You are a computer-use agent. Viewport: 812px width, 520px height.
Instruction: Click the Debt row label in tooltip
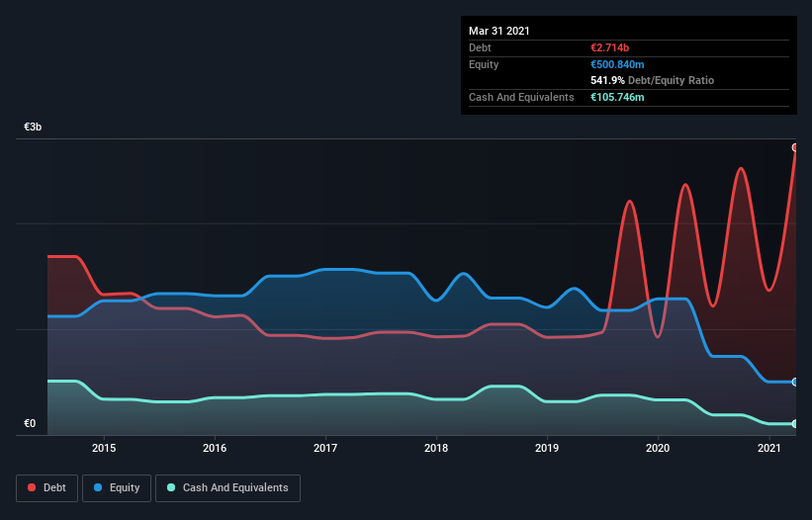480,47
